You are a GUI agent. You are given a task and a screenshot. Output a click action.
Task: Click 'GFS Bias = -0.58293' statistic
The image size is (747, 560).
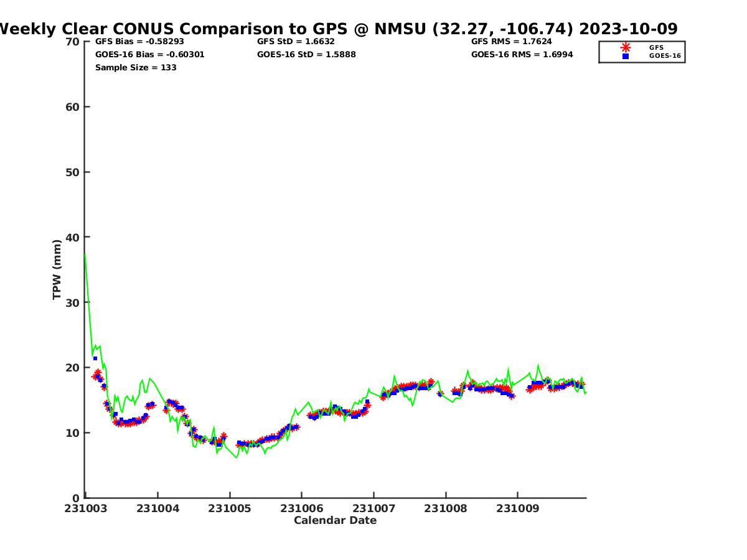point(140,42)
